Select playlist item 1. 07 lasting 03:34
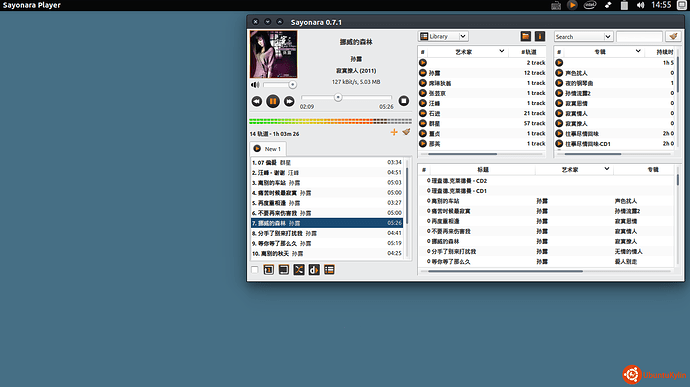The height and width of the screenshot is (387, 690). click(327, 162)
